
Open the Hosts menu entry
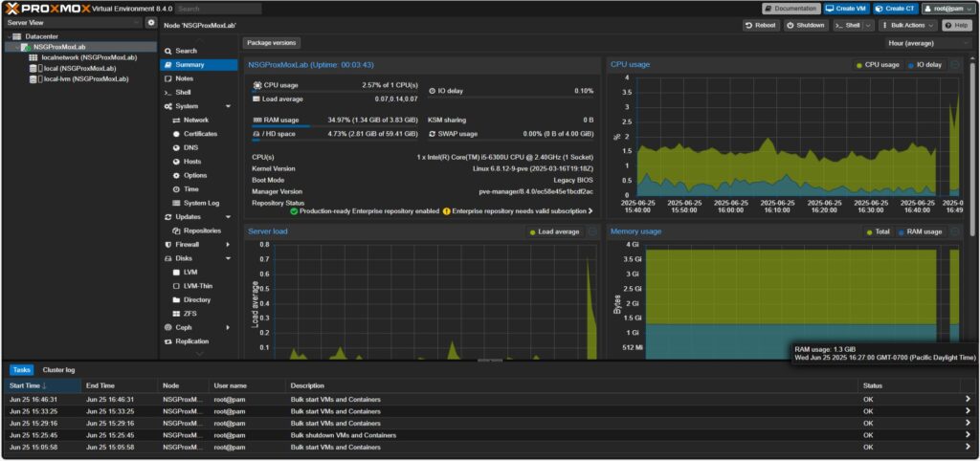click(x=198, y=162)
